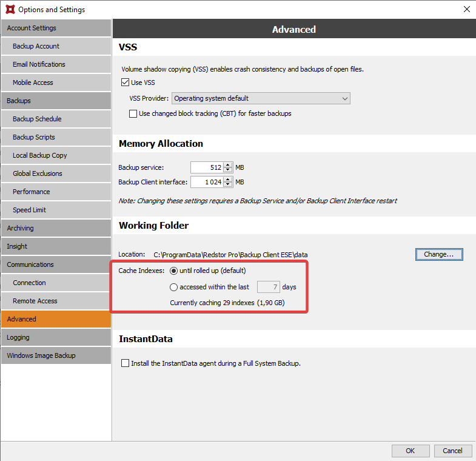Open Connection settings
The width and height of the screenshot is (476, 461).
[56, 283]
